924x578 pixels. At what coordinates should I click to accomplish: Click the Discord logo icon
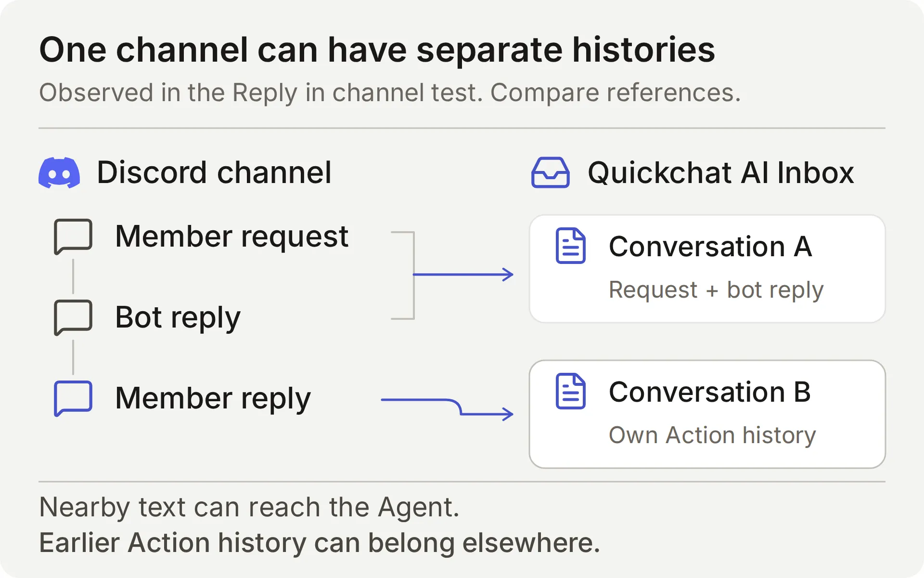coord(59,172)
